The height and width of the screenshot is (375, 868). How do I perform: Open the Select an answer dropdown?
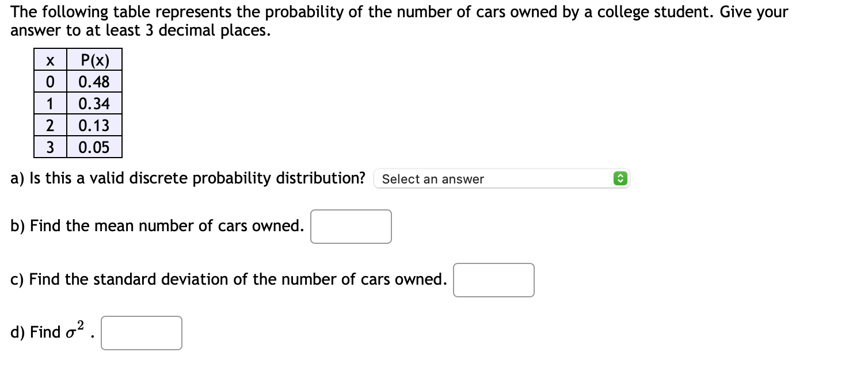tap(501, 178)
